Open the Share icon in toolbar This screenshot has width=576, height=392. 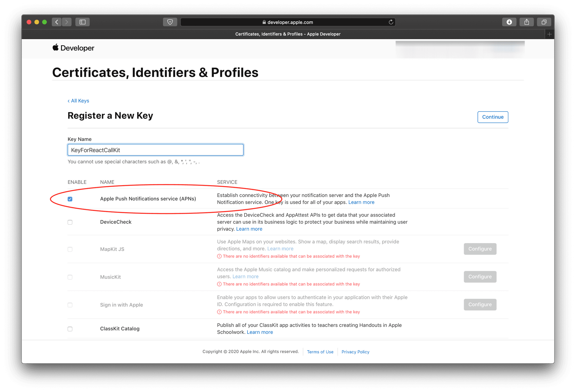(526, 22)
